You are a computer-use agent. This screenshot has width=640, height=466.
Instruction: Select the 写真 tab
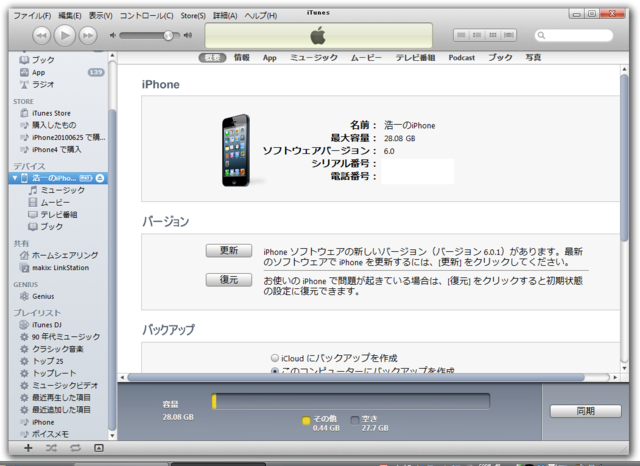coord(533,58)
